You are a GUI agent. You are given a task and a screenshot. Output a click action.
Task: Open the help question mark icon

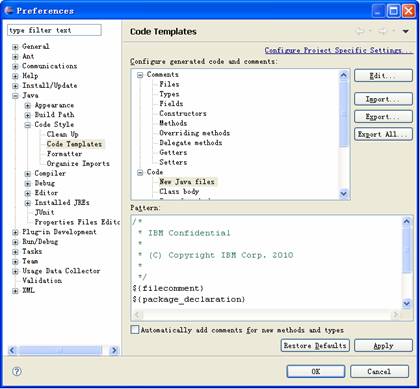point(17,371)
